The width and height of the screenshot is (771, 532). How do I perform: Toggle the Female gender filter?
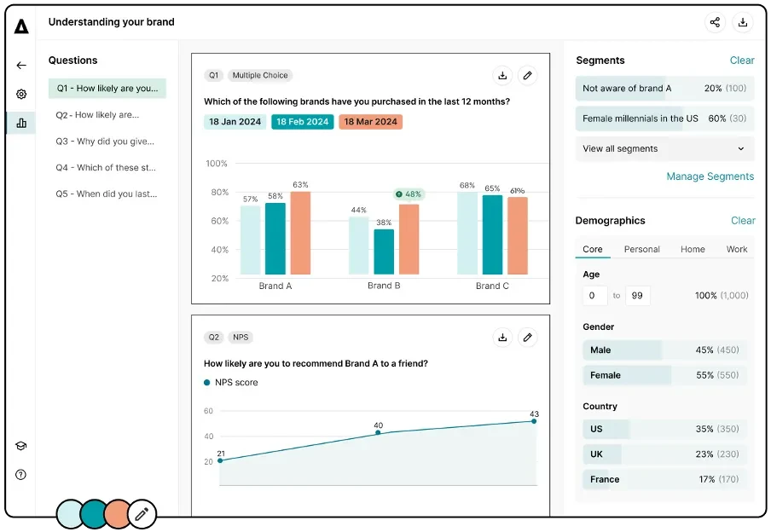click(622, 375)
